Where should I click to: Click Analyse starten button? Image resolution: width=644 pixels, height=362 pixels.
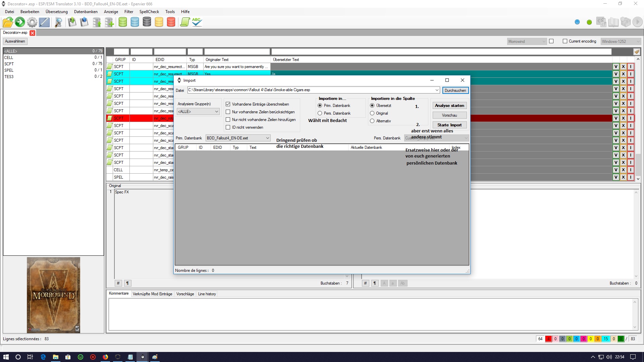(449, 106)
